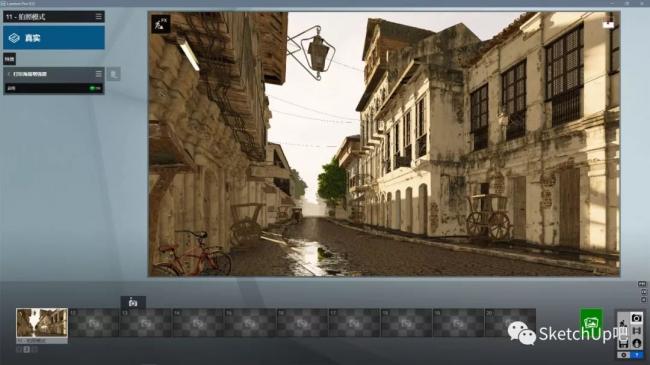The width and height of the screenshot is (650, 365).
Task: Select the third photo set page tab
Action: [x=34, y=350]
